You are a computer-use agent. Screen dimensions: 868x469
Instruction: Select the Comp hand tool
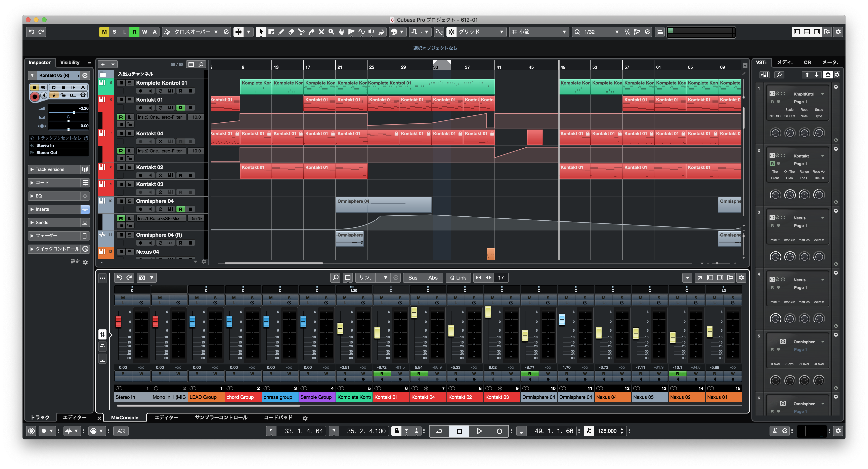(341, 32)
